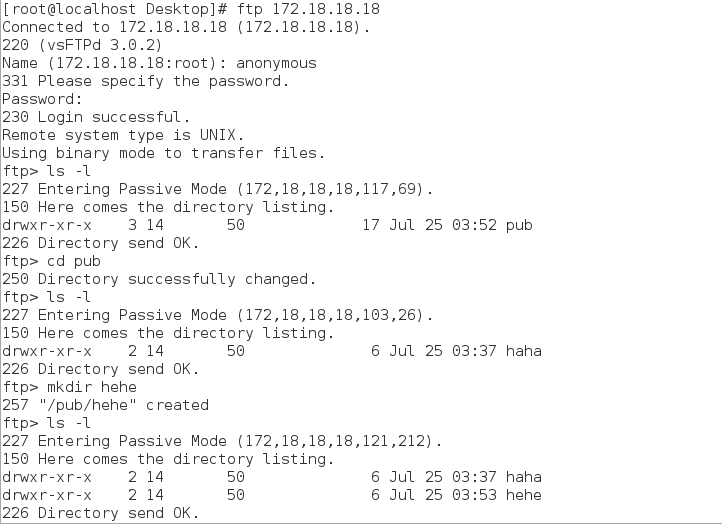722x524 pixels.
Task: Click the 'ftp 172.18.18.18' command text
Action: 308,9
